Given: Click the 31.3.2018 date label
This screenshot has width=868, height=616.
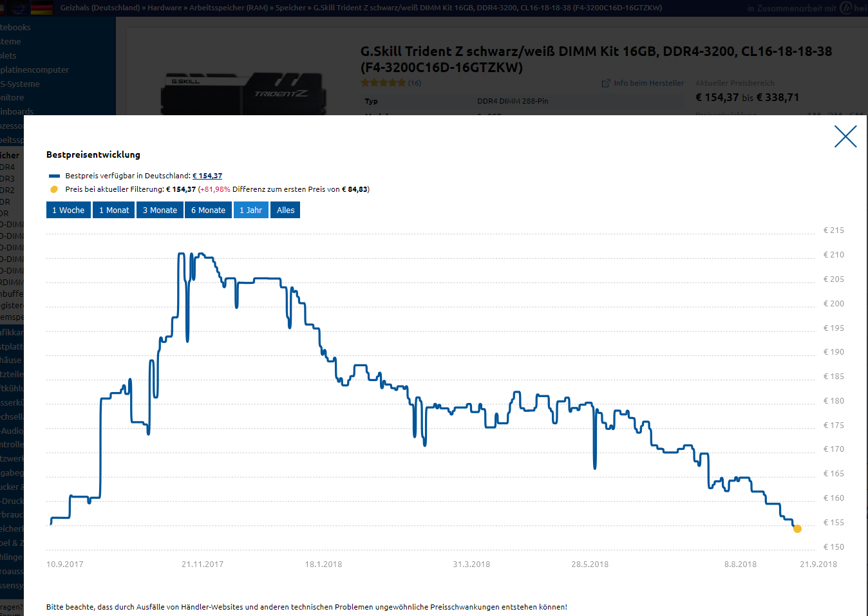Looking at the screenshot, I should tap(471, 565).
